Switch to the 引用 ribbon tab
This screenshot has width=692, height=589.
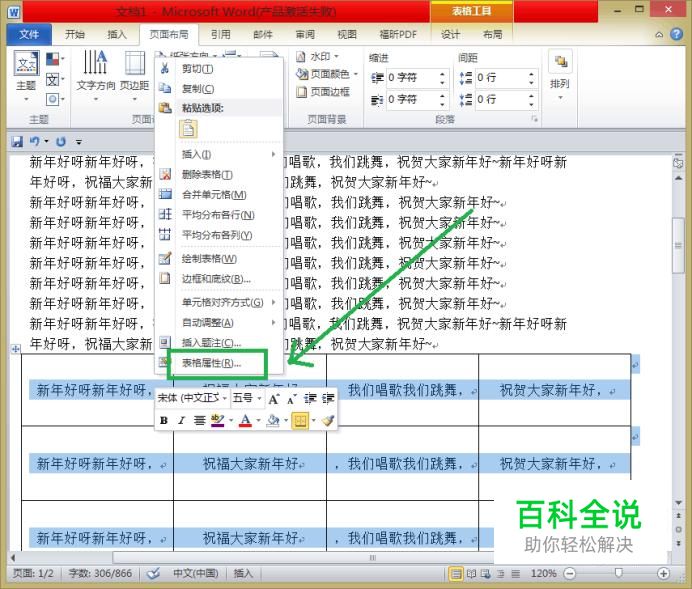(x=220, y=34)
